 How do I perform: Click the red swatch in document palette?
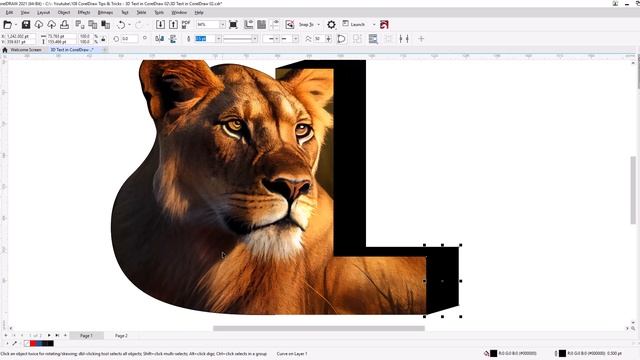33,343
